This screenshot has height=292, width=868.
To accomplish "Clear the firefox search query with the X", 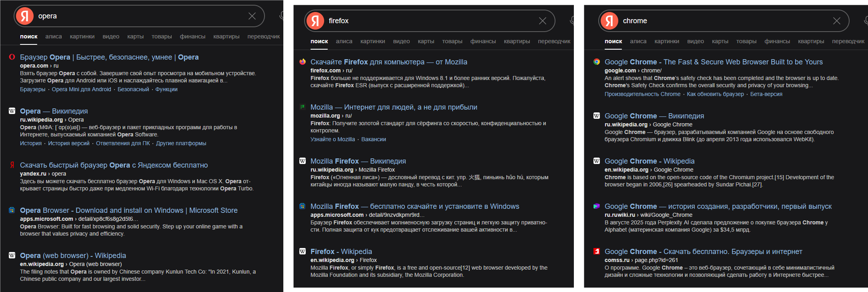I will (543, 21).
